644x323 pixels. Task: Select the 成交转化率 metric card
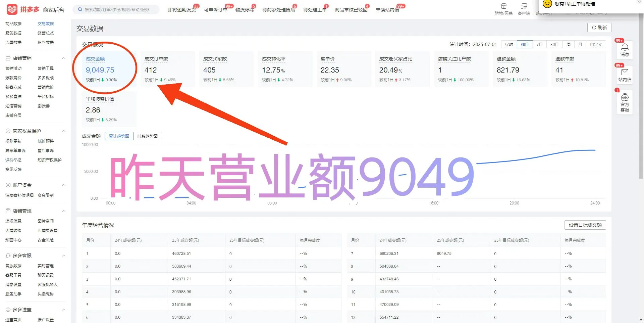[285, 69]
